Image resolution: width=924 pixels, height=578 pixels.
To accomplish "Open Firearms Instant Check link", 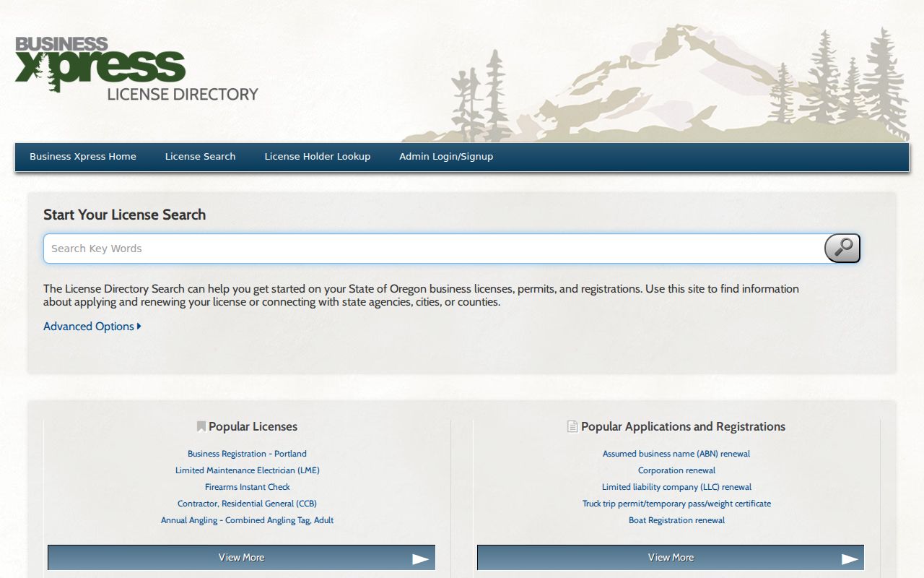I will pos(247,487).
